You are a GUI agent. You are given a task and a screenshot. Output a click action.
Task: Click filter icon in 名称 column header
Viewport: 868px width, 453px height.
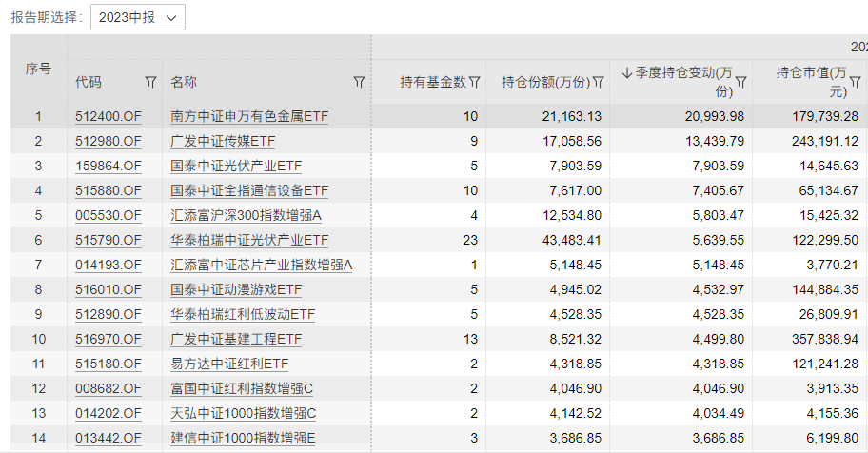359,82
